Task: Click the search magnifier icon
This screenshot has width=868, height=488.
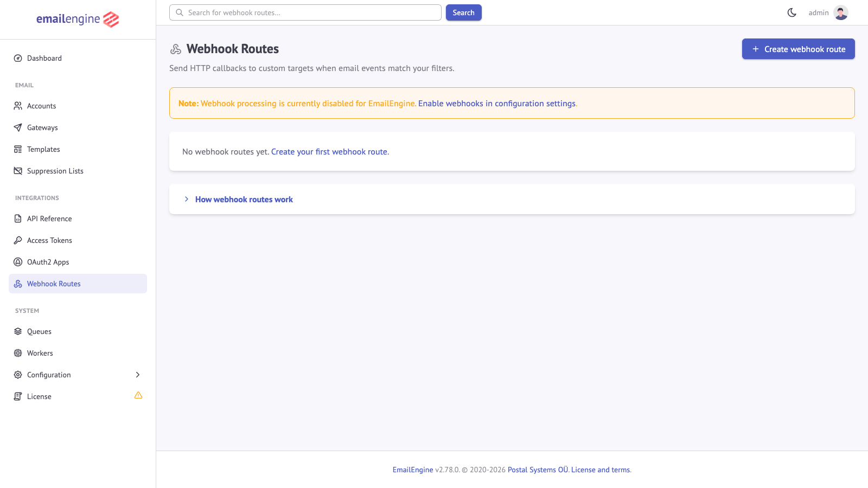Action: 180,12
